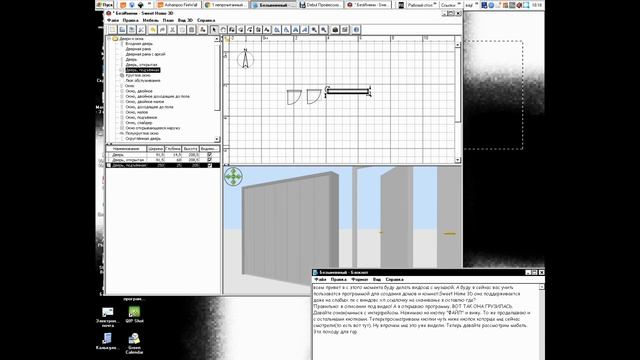Toggle visibility checkbox for Дверь, открытая row
640x360 pixels.
click(x=210, y=160)
